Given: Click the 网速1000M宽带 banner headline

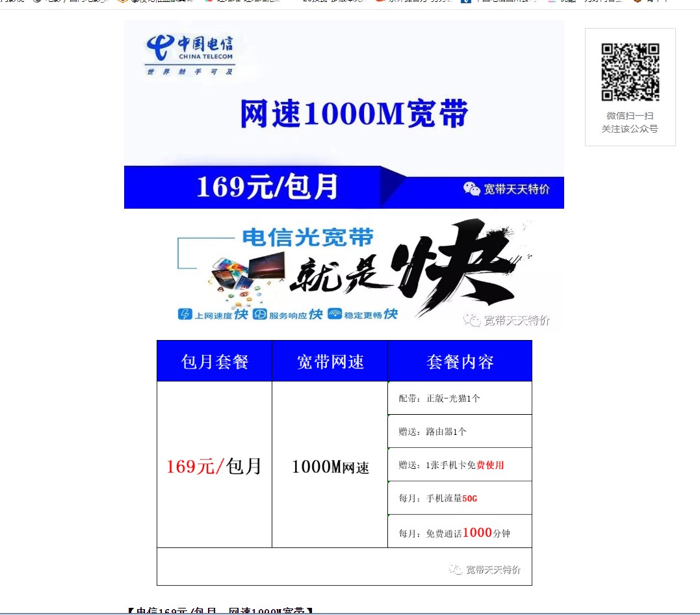Looking at the screenshot, I should [x=354, y=114].
